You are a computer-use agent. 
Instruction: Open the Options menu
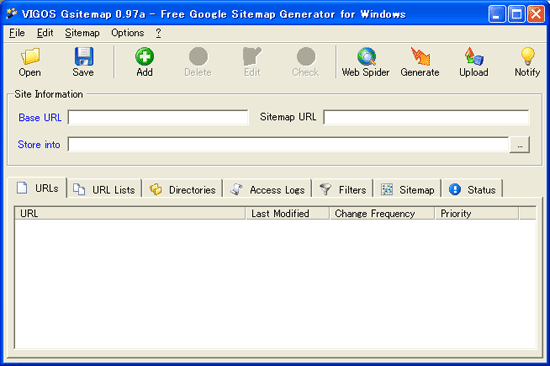pos(128,33)
